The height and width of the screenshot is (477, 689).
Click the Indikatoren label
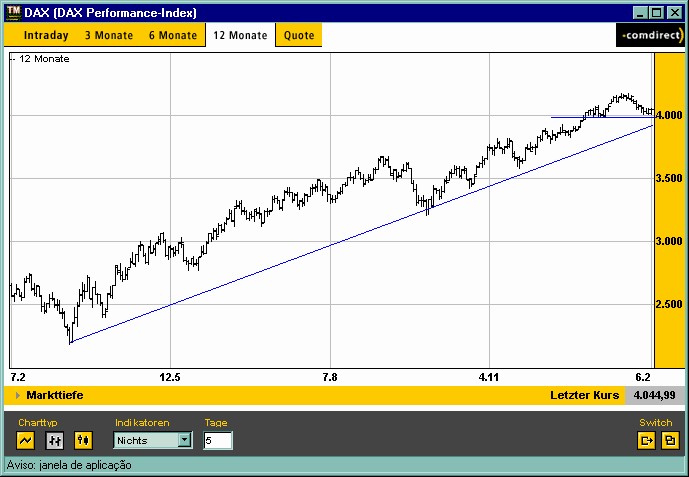pyautogui.click(x=142, y=423)
